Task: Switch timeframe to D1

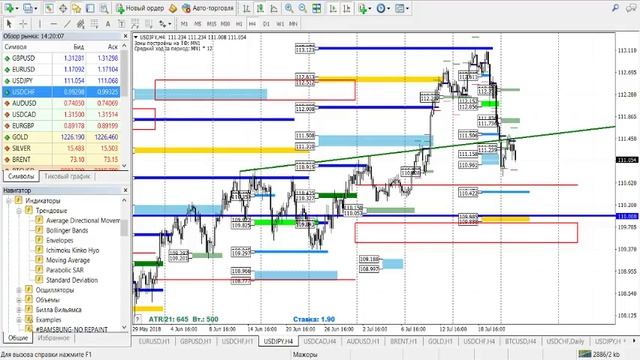Action: pos(266,24)
